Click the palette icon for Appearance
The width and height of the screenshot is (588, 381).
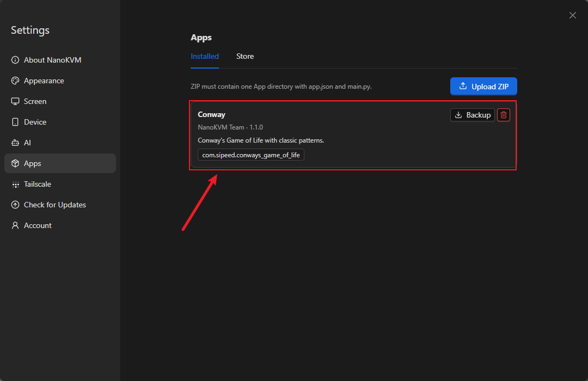pyautogui.click(x=15, y=81)
